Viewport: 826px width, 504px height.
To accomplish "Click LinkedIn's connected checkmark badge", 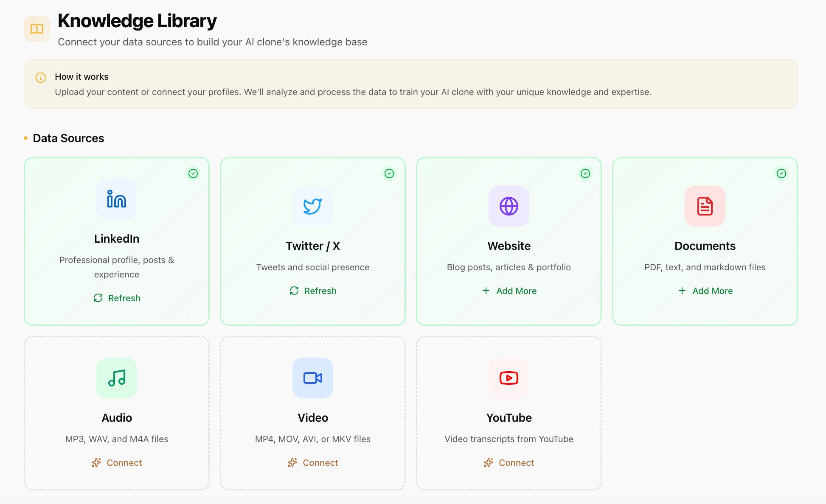I will click(193, 174).
